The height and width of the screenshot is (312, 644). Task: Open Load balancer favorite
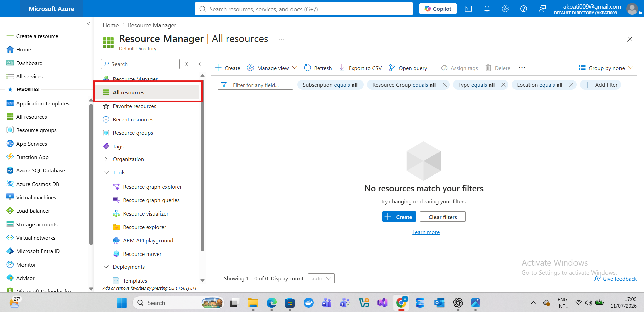[x=29, y=211]
